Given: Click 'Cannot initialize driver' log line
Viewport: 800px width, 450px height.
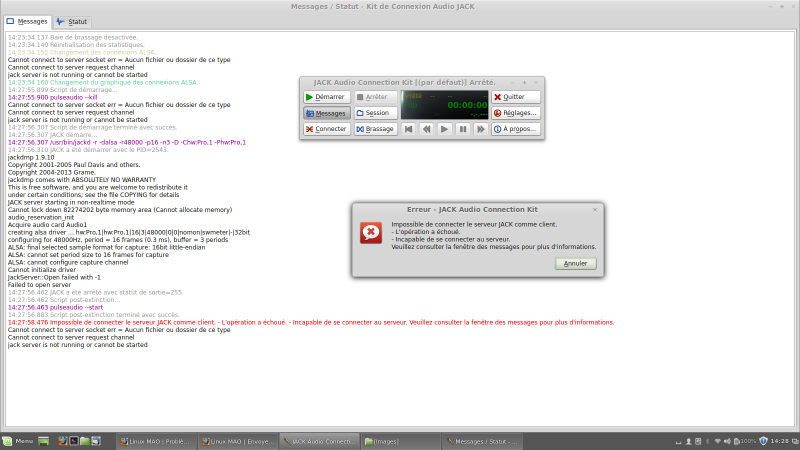Looking at the screenshot, I should (x=42, y=270).
